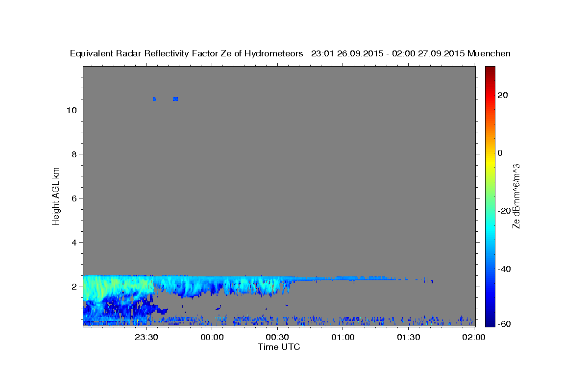The image size is (588, 392).
Task: Click the 'Time UTC' axis label
Action: tap(279, 347)
